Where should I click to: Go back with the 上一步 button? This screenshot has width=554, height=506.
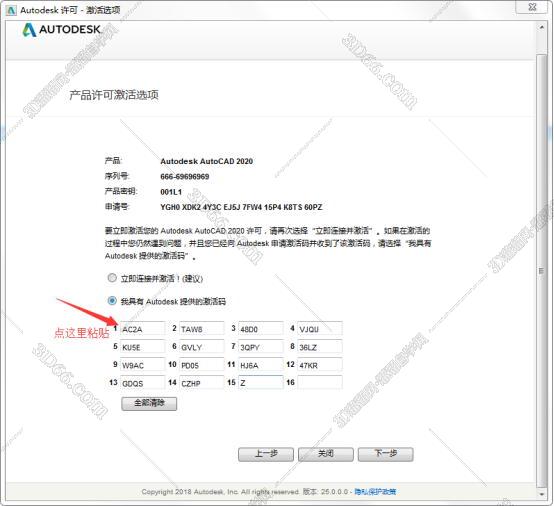[x=266, y=454]
